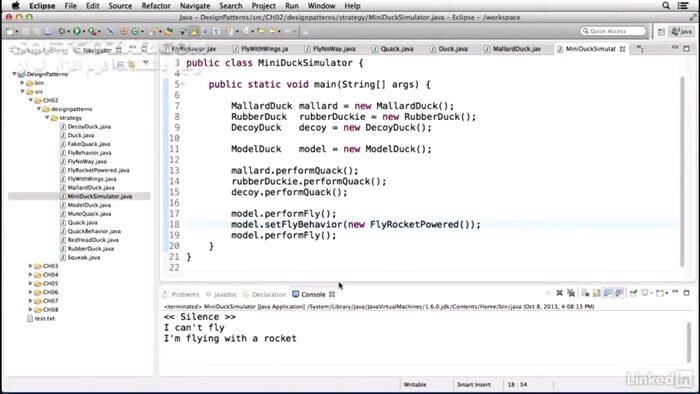
Task: Click the Debug bug icon in toolbar
Action: coord(62,31)
